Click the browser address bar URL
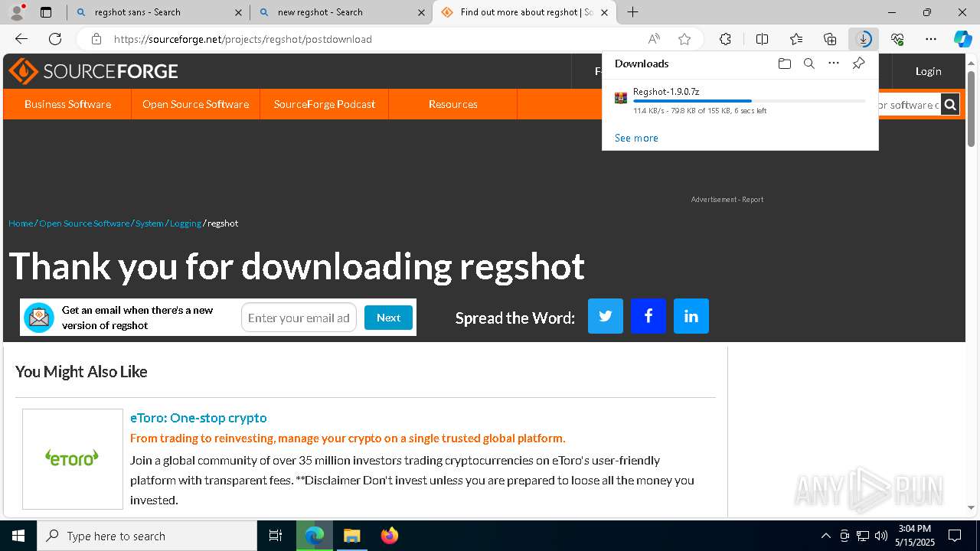The width and height of the screenshot is (980, 551). tap(243, 39)
